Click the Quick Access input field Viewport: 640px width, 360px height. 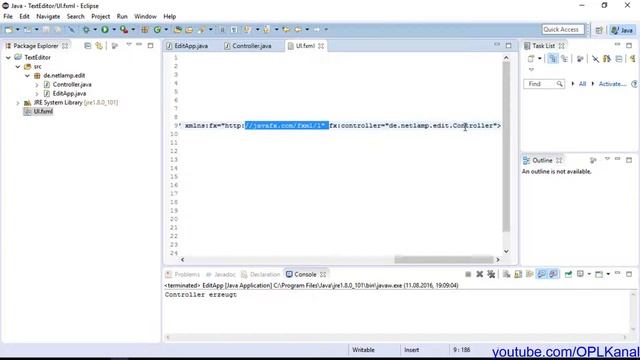click(x=563, y=29)
